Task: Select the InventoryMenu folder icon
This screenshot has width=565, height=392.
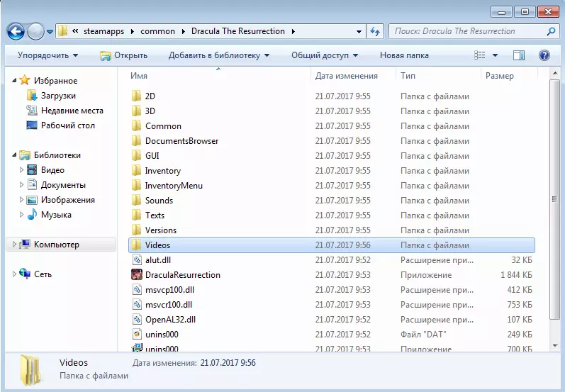Action: [x=136, y=185]
